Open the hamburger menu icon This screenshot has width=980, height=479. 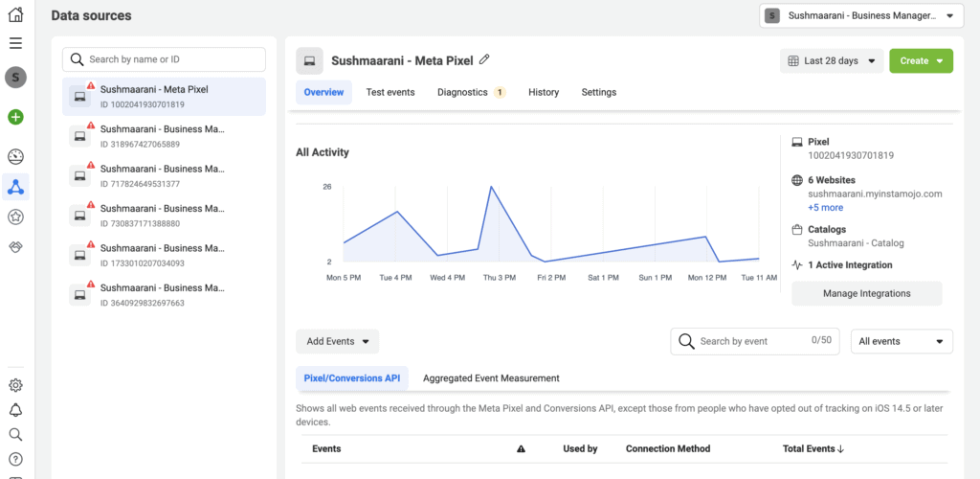pyautogui.click(x=15, y=43)
